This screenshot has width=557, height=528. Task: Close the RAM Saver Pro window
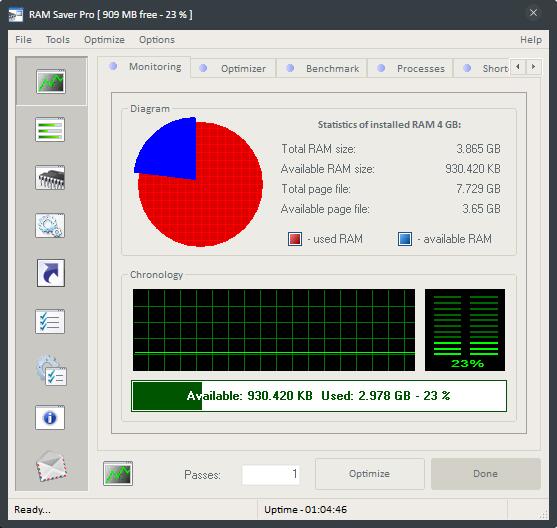click(533, 13)
